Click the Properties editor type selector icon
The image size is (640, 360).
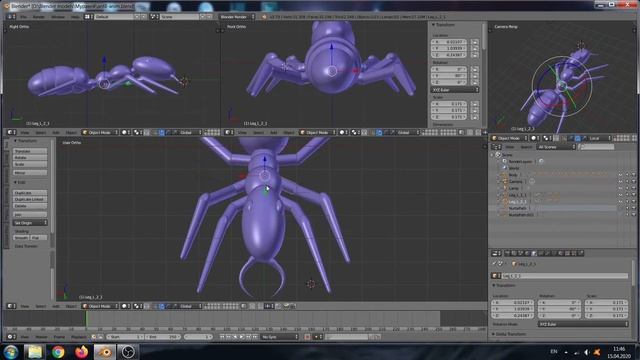496,253
